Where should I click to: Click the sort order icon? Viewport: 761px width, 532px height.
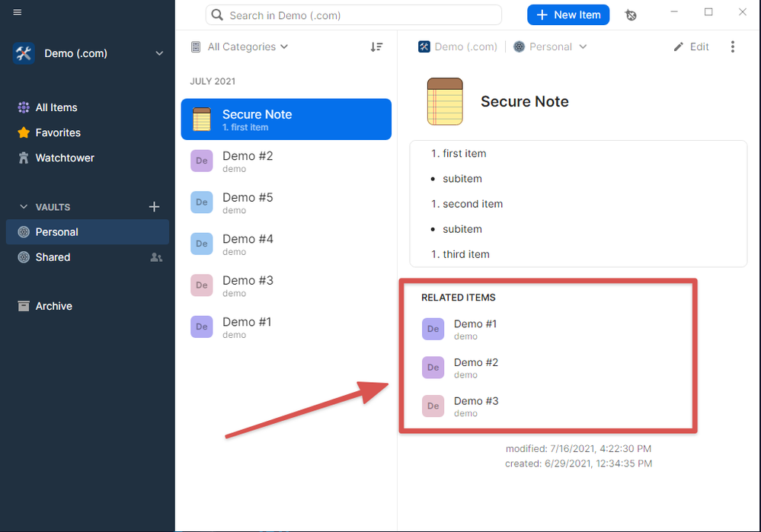point(376,47)
